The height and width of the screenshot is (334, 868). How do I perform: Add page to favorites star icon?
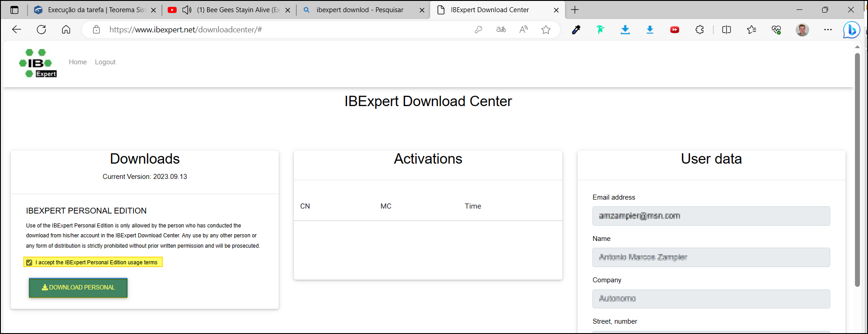click(x=546, y=30)
